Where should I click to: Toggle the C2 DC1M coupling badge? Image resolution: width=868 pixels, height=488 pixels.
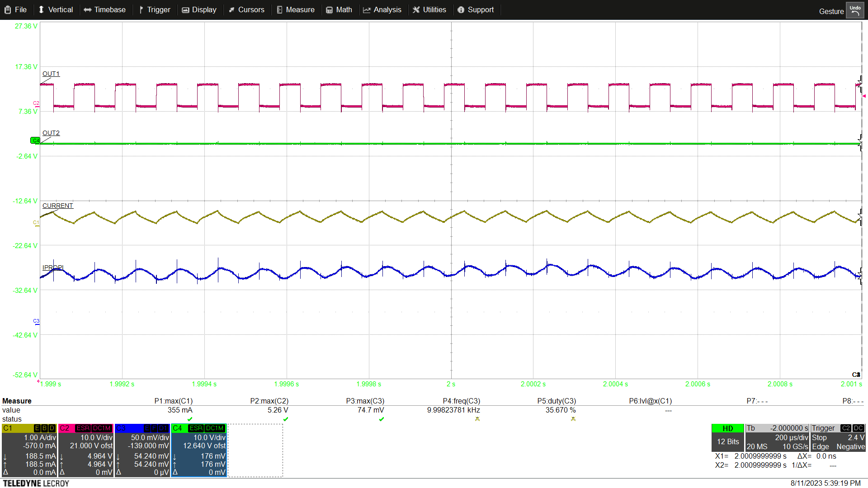102,428
